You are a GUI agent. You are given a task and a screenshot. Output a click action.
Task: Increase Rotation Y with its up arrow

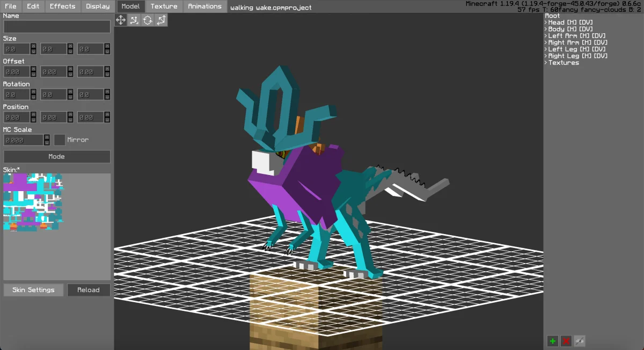70,92
